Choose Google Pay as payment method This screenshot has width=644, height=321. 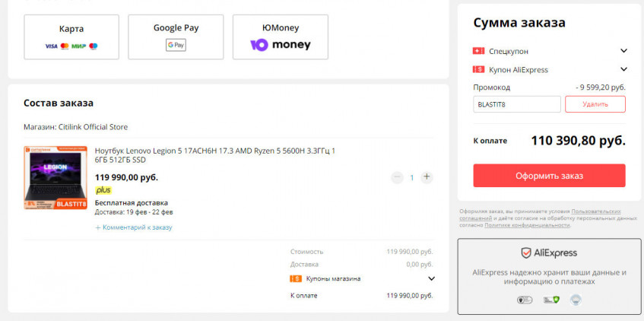[x=176, y=37]
